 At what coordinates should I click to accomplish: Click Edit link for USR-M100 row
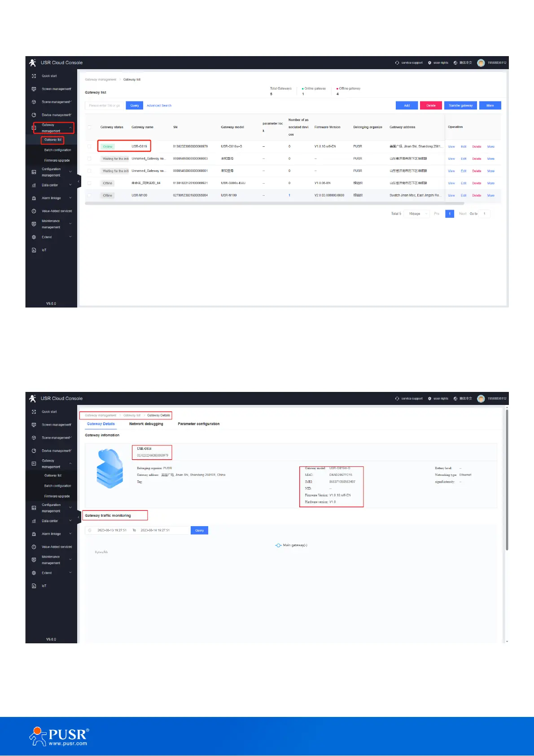(464, 195)
